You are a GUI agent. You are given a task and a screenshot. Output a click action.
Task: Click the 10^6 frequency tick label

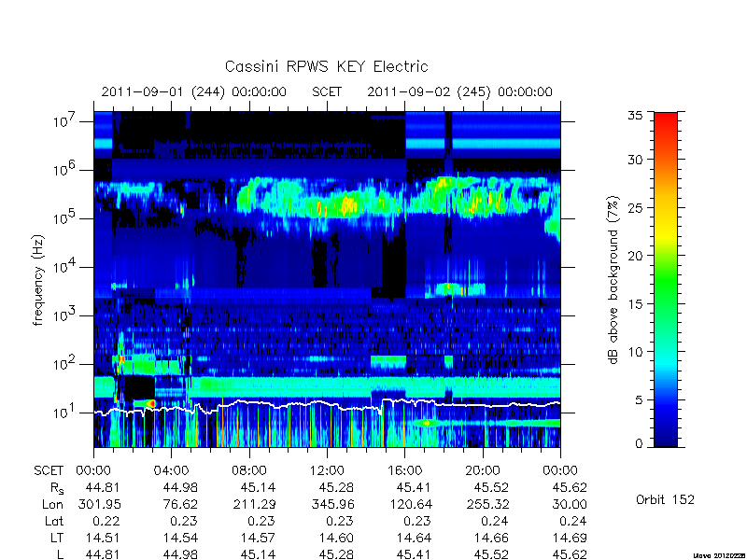point(65,169)
